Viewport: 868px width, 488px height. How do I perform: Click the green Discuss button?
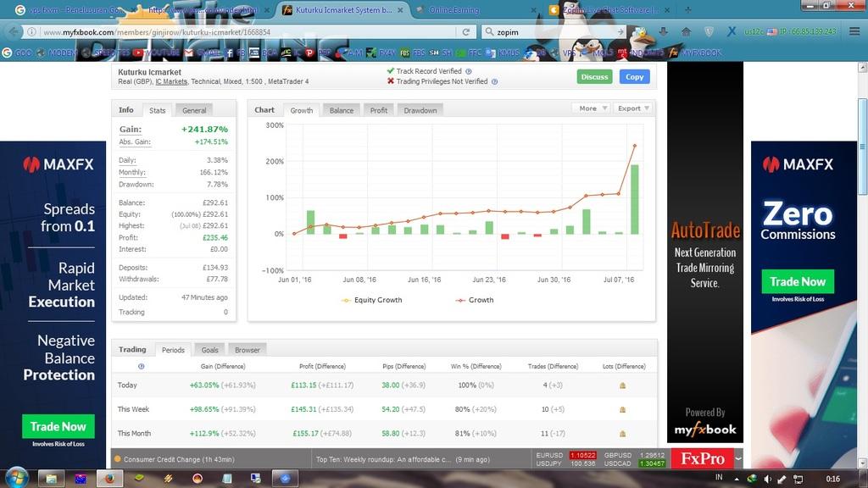pos(594,77)
